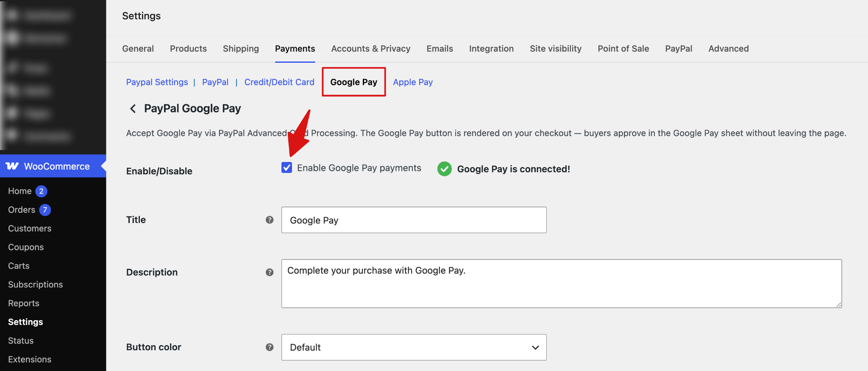
Task: Click the Home notification badge showing 2
Action: point(41,191)
